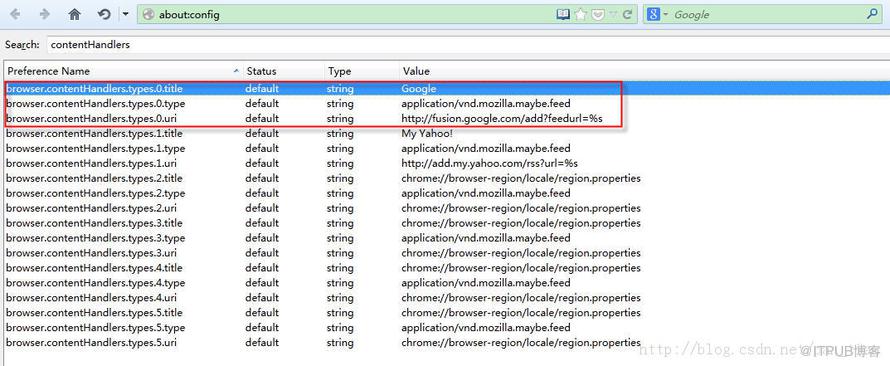Click the My Yahoo! value cell
The width and height of the screenshot is (890, 366).
pyautogui.click(x=427, y=133)
